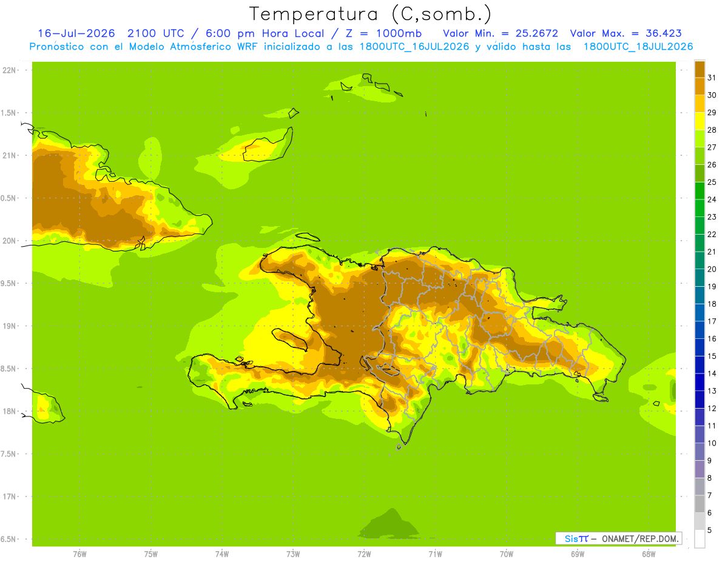Pick the colorbar swatch between 30 and 31
This screenshot has width=728, height=562.
point(699,86)
